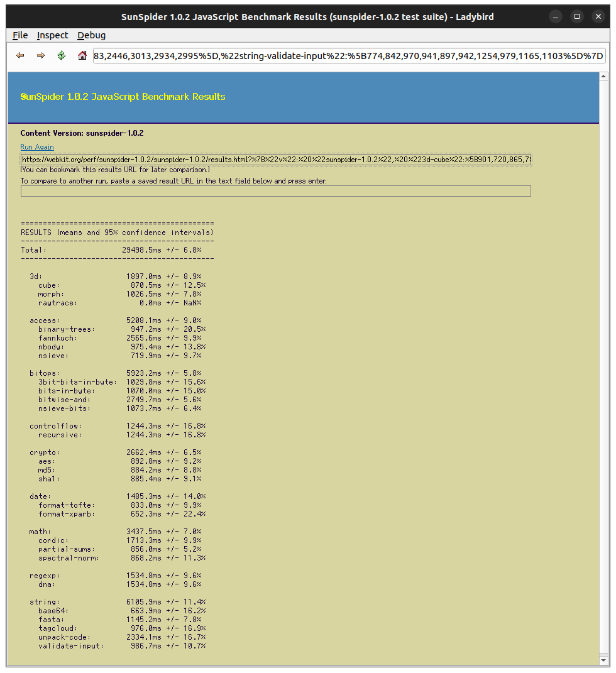Open the Debug menu
This screenshot has width=616, height=673.
[x=91, y=35]
